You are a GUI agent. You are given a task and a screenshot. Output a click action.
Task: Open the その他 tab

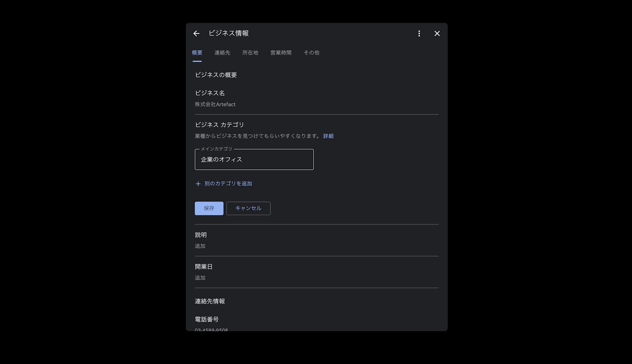311,53
